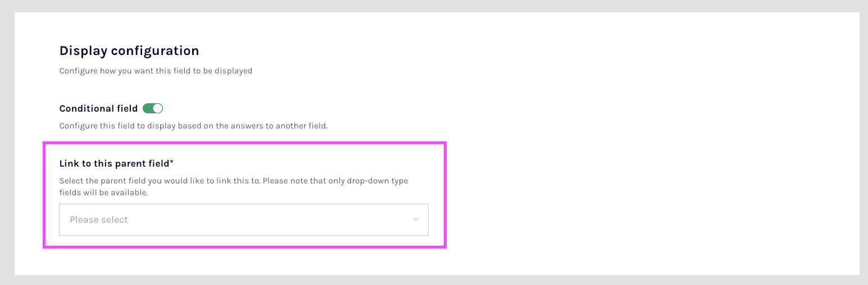Open the parent field 'Please select' dropdown
868x285 pixels.
[243, 219]
